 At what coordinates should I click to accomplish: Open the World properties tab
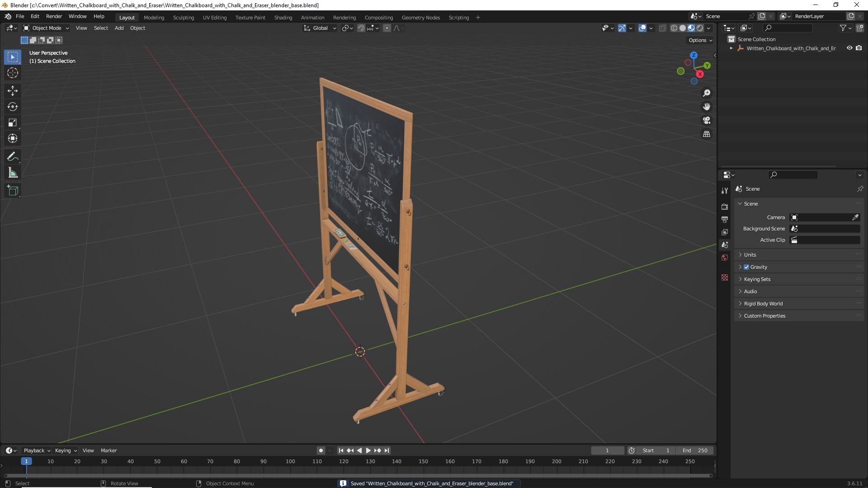(725, 258)
